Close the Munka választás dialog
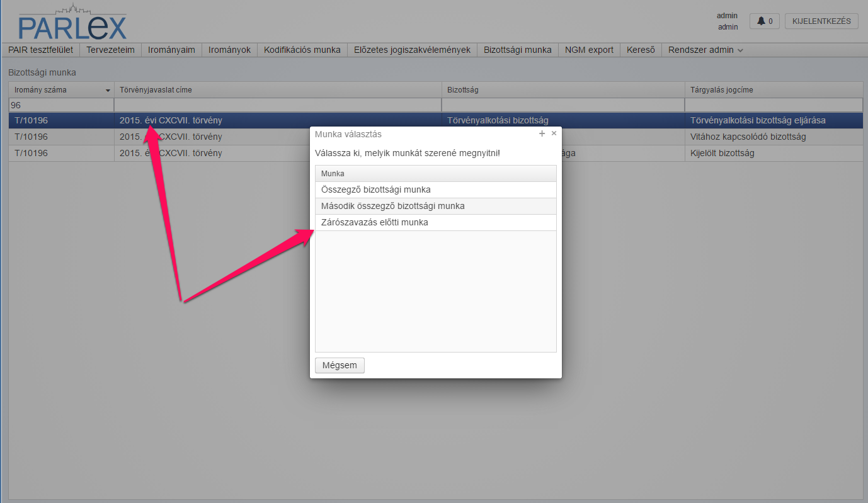The image size is (868, 503). tap(554, 133)
